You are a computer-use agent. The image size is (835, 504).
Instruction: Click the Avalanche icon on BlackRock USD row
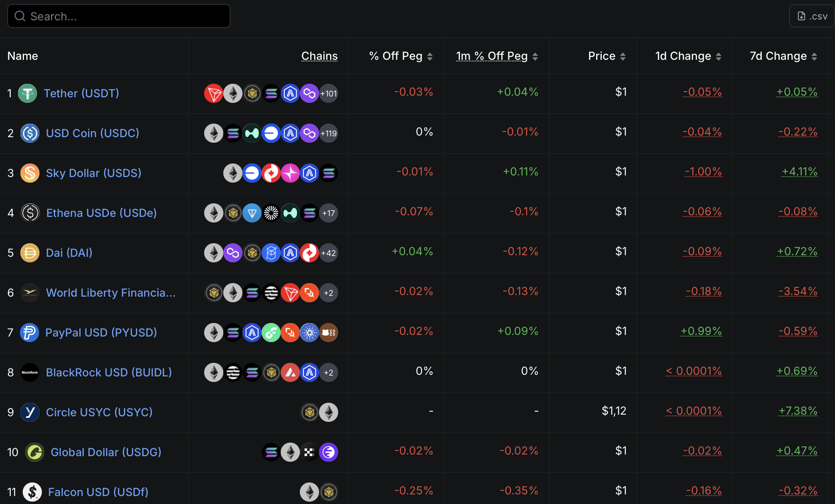(x=290, y=372)
